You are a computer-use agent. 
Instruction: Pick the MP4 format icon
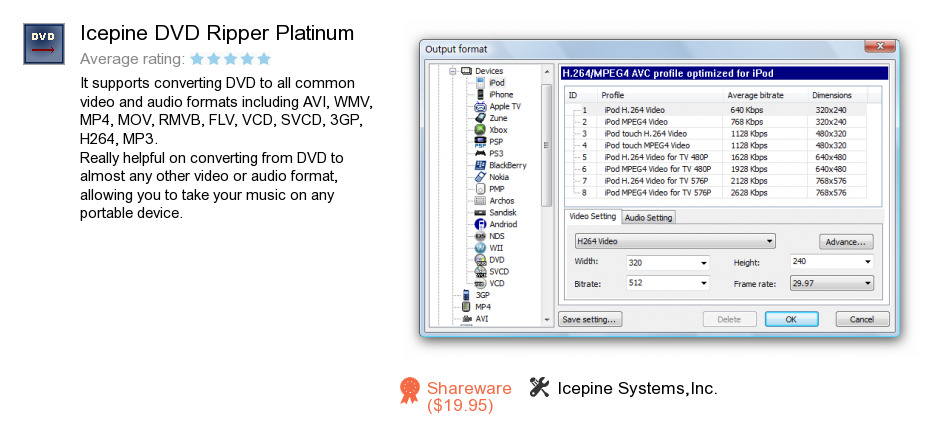(x=466, y=307)
